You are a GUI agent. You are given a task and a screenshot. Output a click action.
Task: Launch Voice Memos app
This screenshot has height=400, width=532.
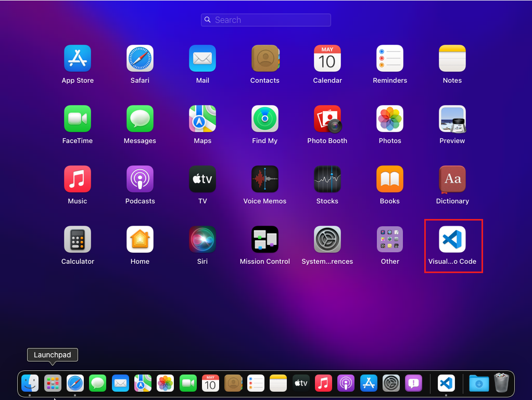pos(264,179)
